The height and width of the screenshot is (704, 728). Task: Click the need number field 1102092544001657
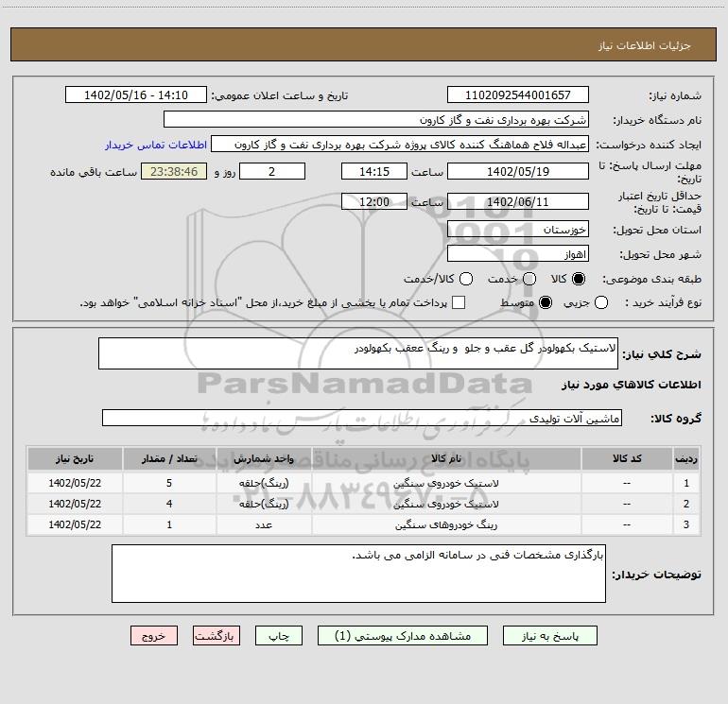tap(518, 94)
